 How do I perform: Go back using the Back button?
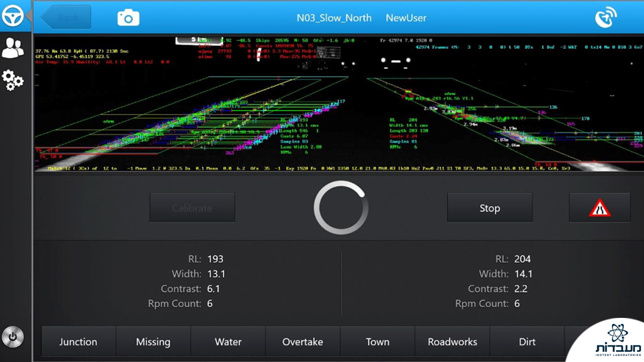click(x=67, y=18)
